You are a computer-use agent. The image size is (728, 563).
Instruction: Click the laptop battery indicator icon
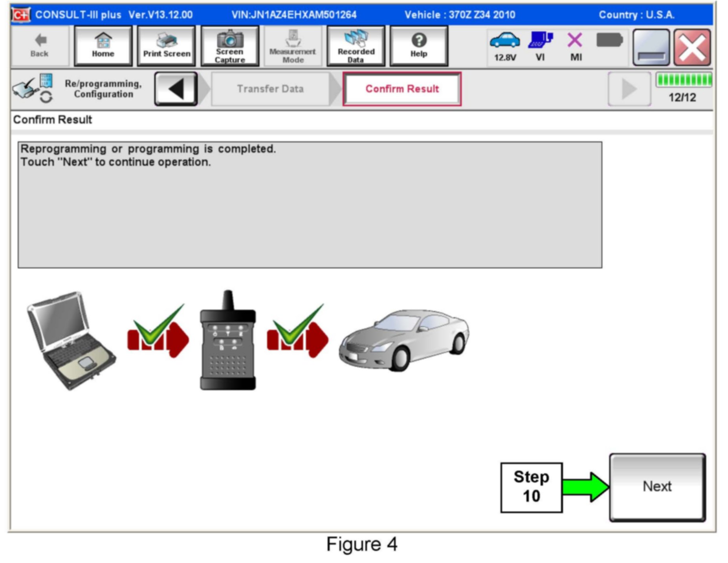click(609, 40)
